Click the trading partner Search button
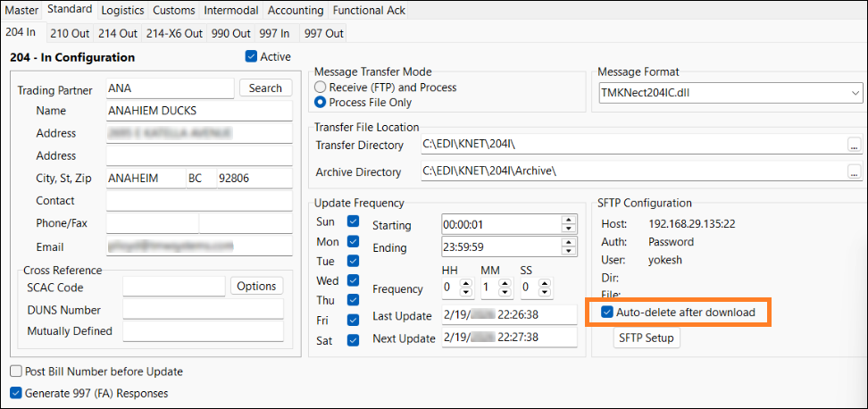Viewport: 868px width, 409px height. coord(265,88)
